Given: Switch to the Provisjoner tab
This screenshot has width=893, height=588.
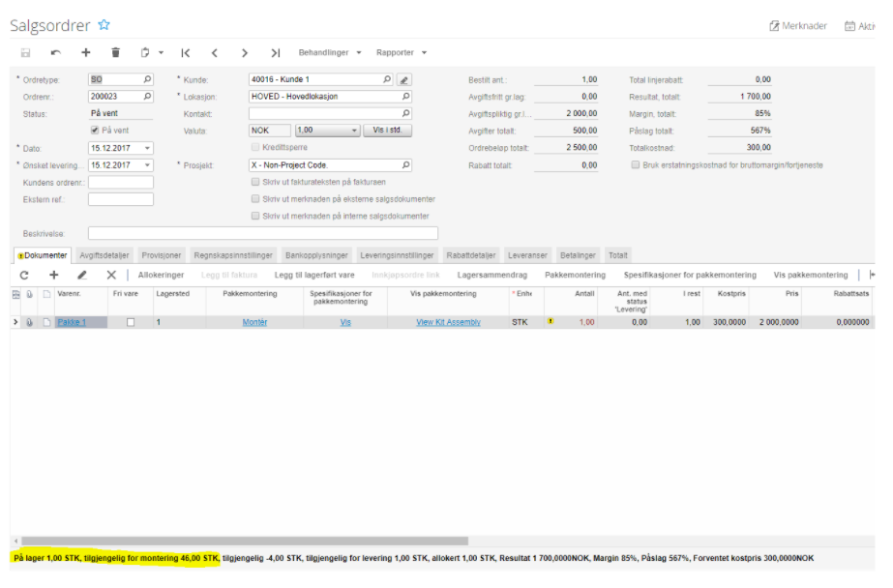Looking at the screenshot, I should [162, 255].
